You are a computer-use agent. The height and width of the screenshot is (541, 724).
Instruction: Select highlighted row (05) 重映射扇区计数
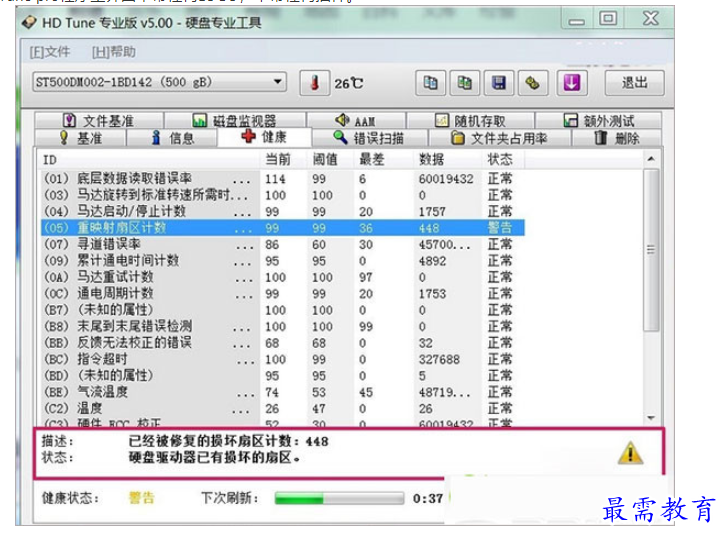tap(283, 228)
